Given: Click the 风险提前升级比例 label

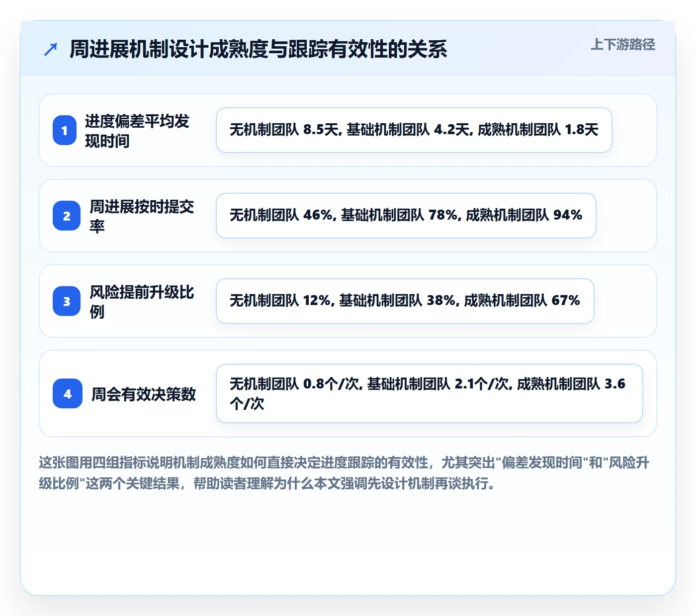Looking at the screenshot, I should 142,302.
